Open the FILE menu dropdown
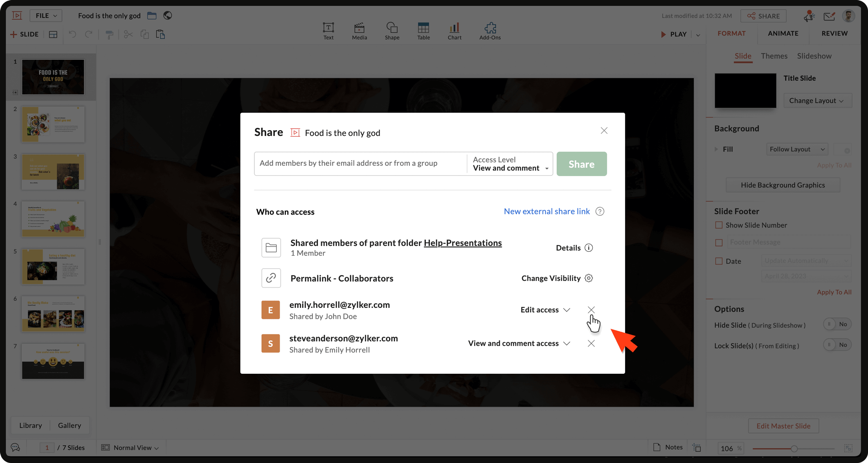Image resolution: width=868 pixels, height=463 pixels. [46, 16]
